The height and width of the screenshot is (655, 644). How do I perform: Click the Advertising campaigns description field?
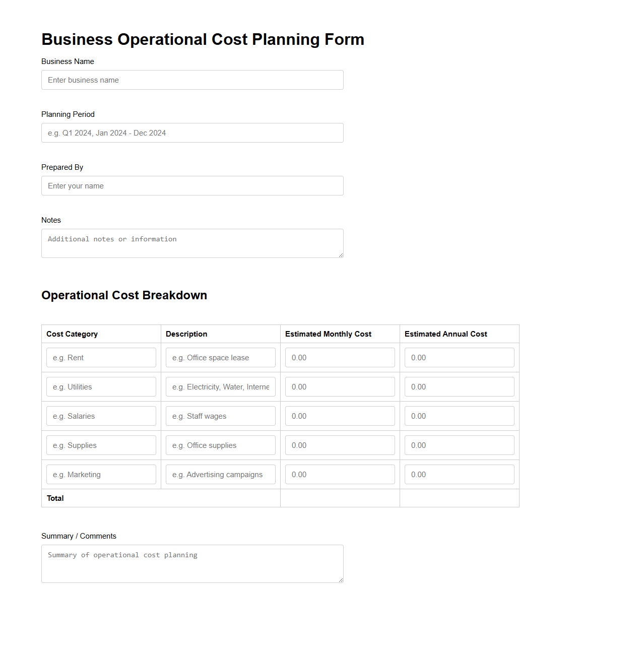(x=220, y=474)
